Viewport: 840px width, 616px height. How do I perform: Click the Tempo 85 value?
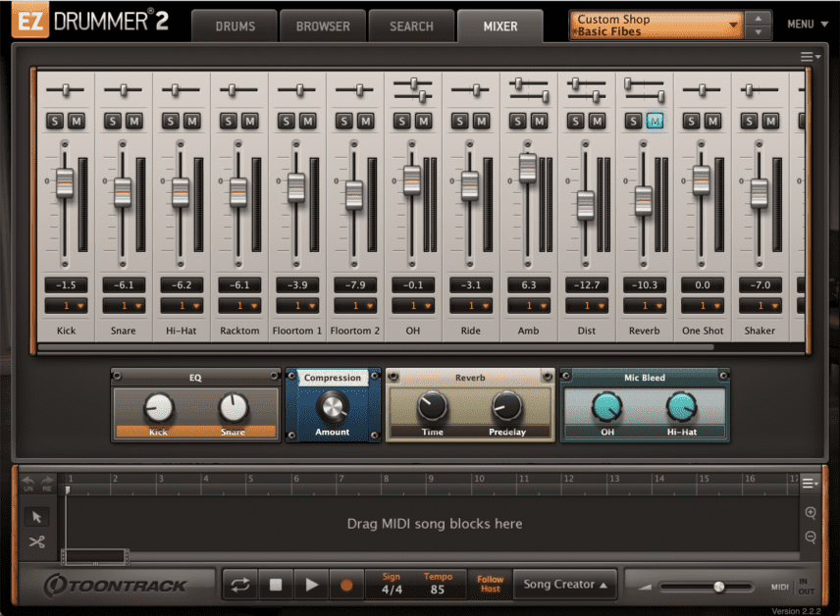click(437, 590)
